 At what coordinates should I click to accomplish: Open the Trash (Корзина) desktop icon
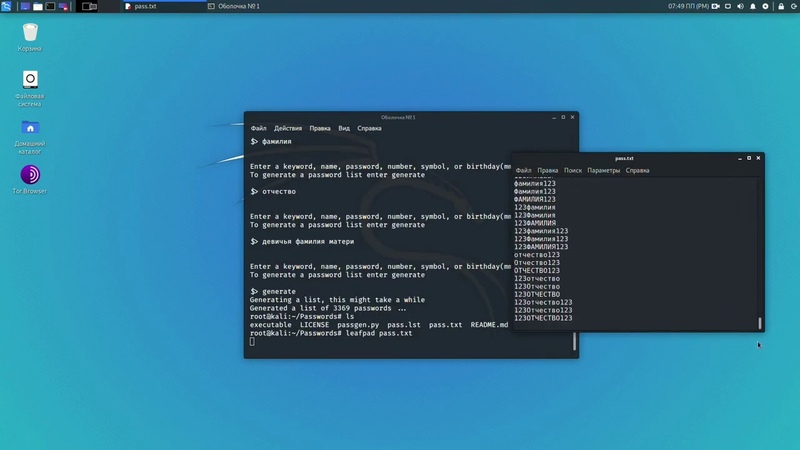tap(30, 34)
